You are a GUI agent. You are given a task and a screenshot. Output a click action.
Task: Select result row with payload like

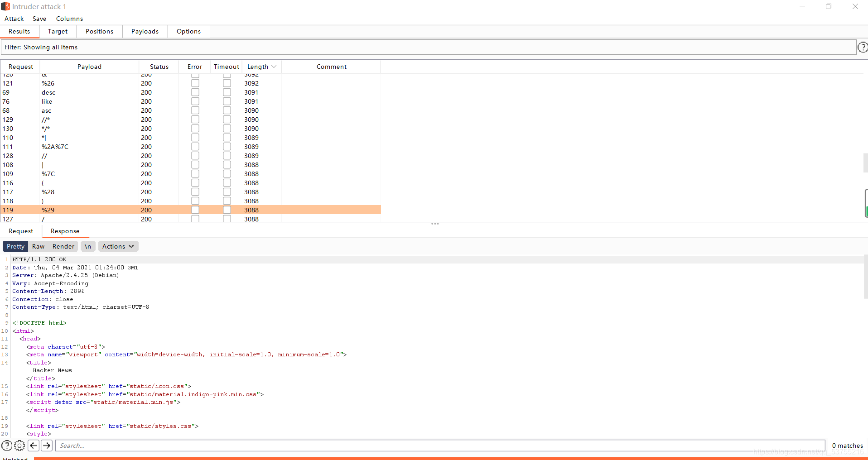pos(191,101)
